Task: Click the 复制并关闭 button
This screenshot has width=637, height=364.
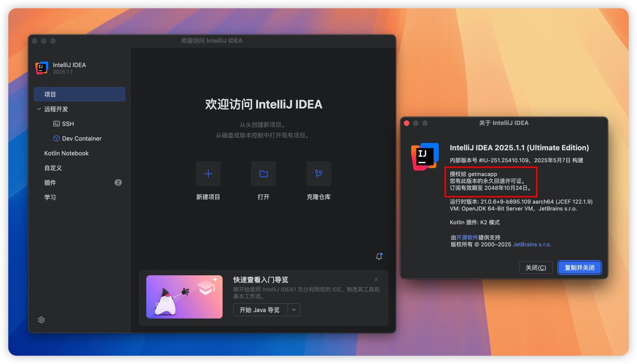Action: [x=580, y=267]
